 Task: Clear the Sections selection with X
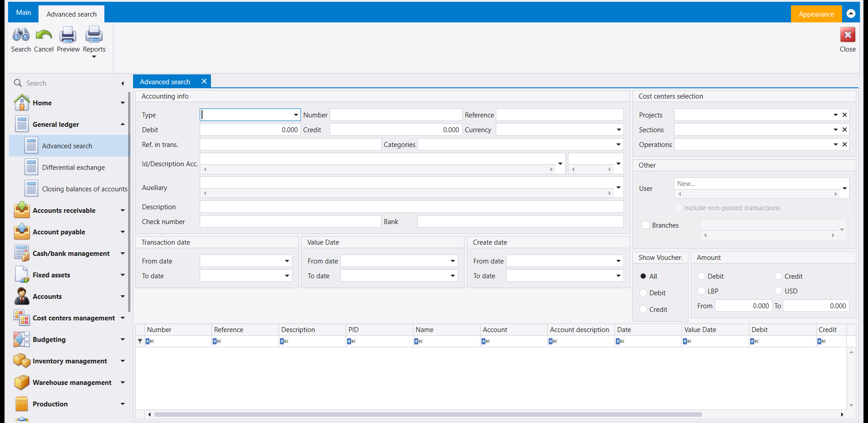pos(845,129)
